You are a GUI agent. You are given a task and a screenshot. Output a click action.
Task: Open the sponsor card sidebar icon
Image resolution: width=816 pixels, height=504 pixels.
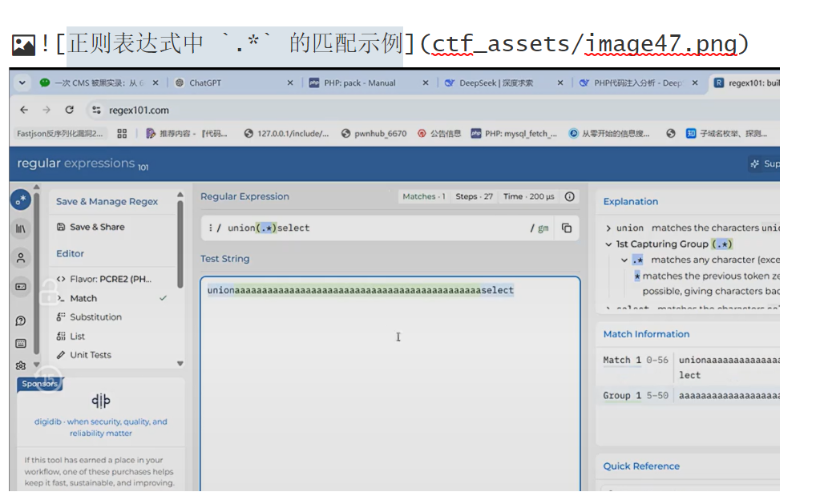21,287
